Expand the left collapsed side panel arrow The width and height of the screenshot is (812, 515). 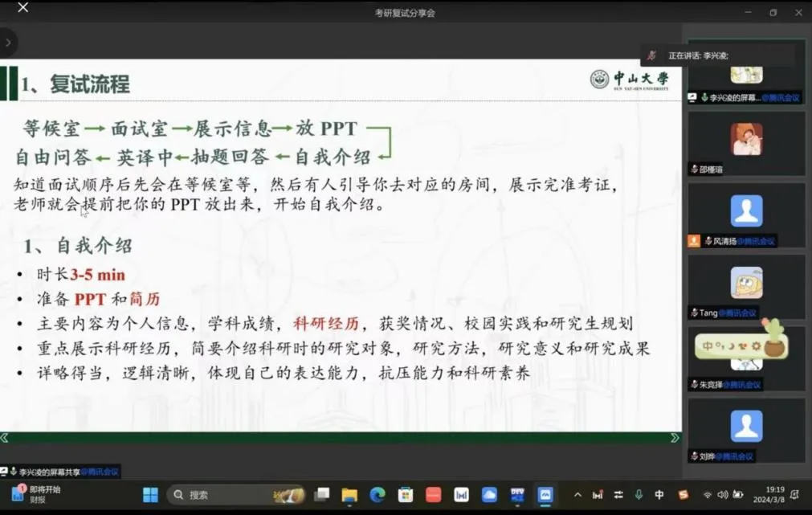coord(8,42)
